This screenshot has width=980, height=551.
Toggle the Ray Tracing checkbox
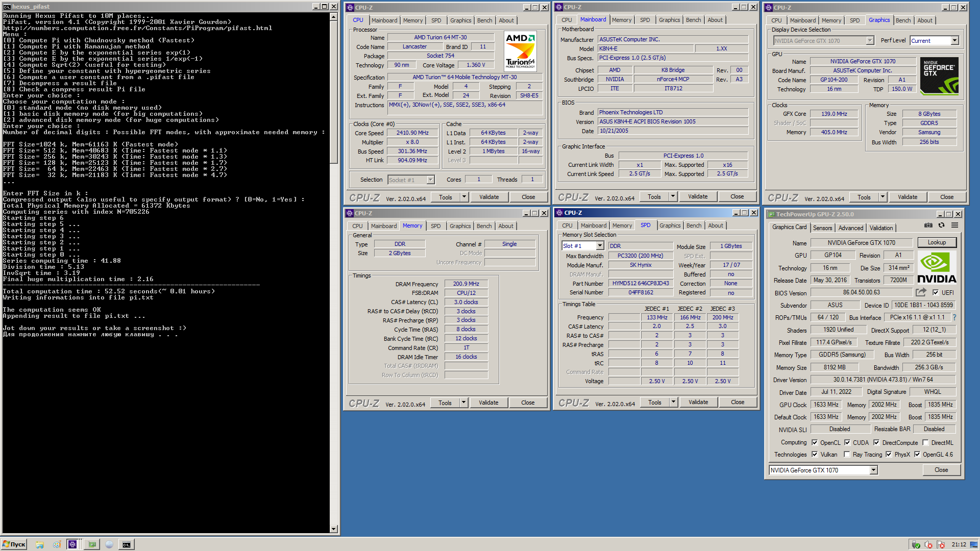(847, 455)
